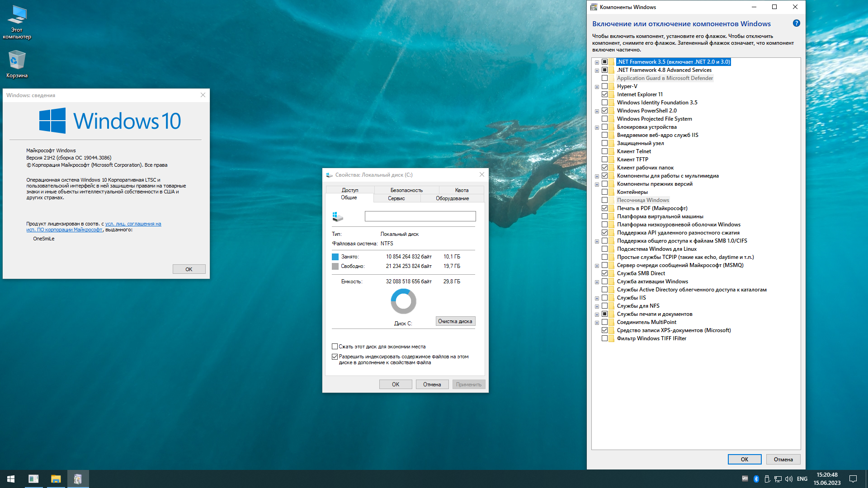Viewport: 868px width, 488px height.
Task: Open the notification center icon
Action: click(x=853, y=479)
